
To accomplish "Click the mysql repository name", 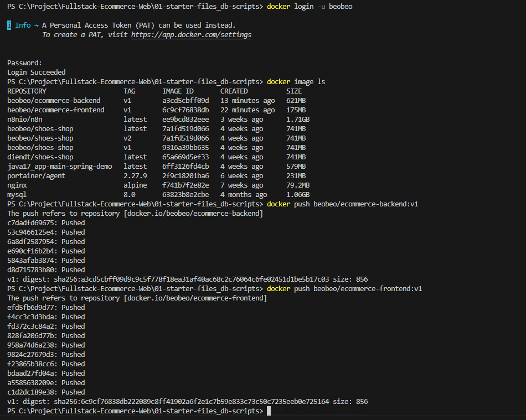I will tap(17, 195).
